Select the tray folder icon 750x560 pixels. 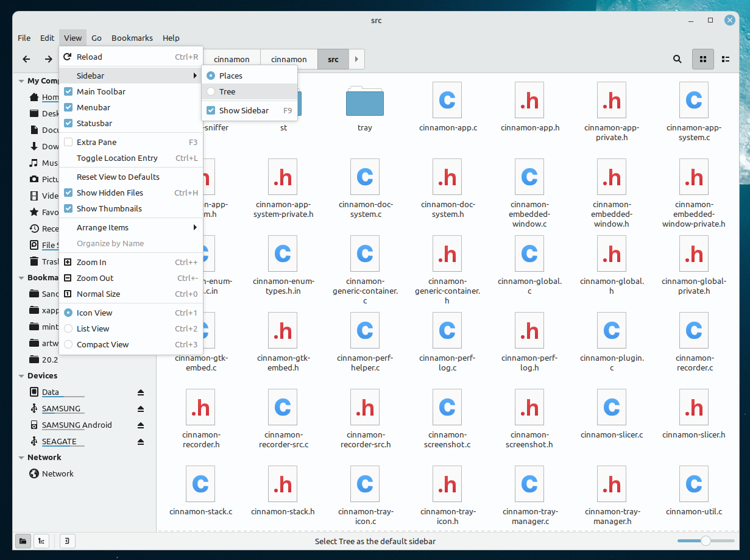(365, 100)
